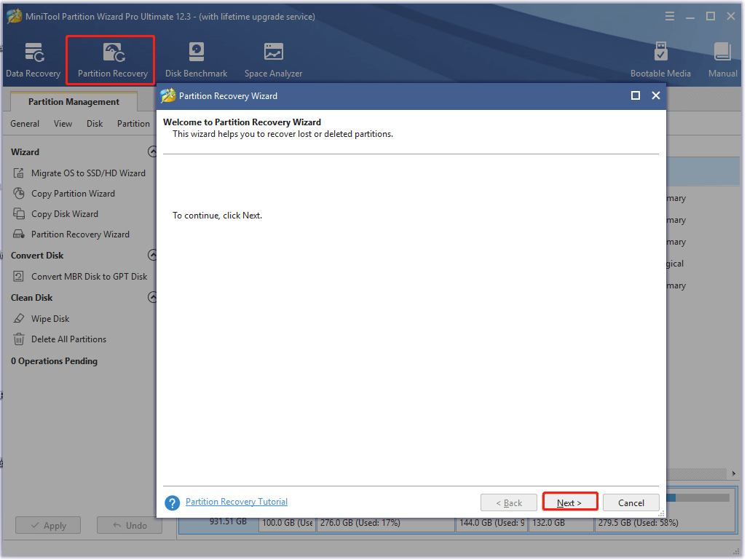Open the Disk menu
This screenshot has width=747, height=560.
click(95, 124)
